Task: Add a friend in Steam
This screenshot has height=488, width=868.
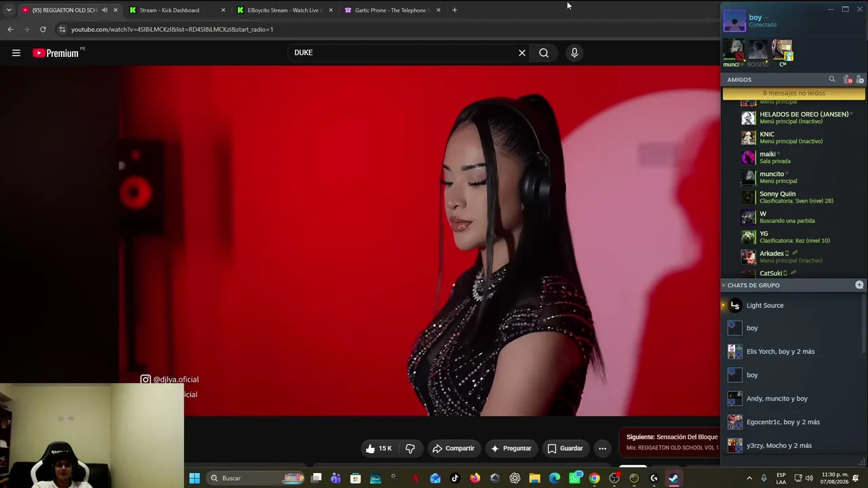Action: 860,79
